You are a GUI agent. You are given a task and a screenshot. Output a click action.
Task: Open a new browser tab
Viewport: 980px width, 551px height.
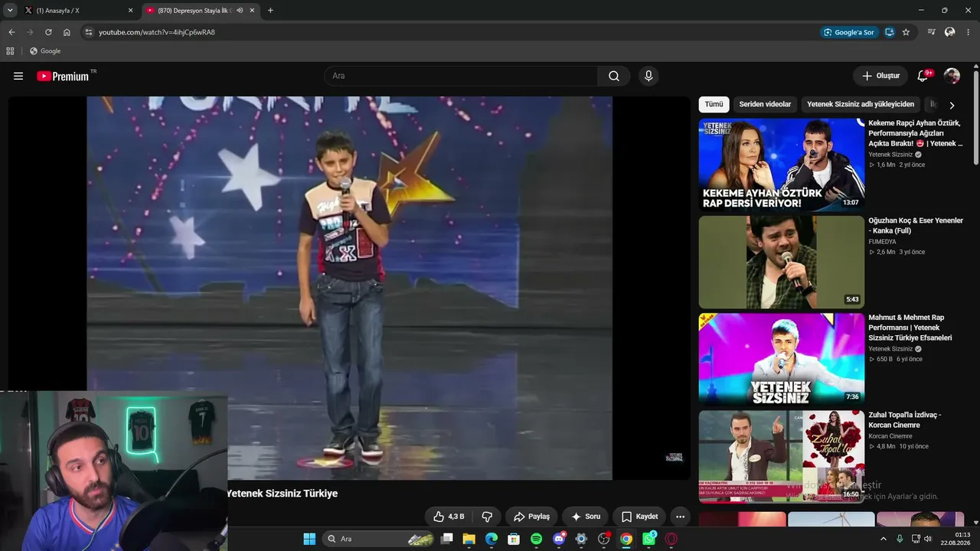click(270, 11)
